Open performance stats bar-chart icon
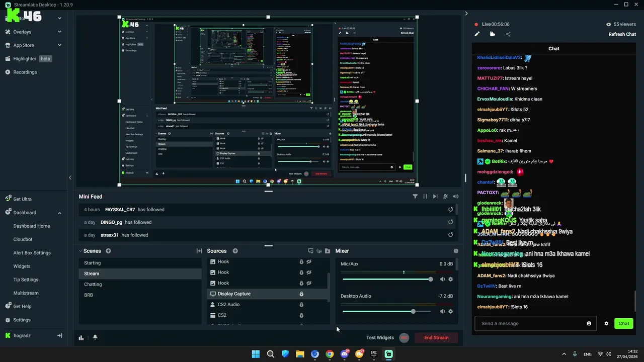 [81, 337]
